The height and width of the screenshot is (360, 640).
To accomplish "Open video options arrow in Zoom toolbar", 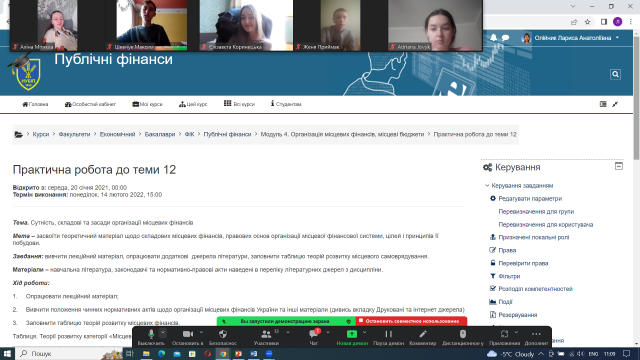I will 201,333.
